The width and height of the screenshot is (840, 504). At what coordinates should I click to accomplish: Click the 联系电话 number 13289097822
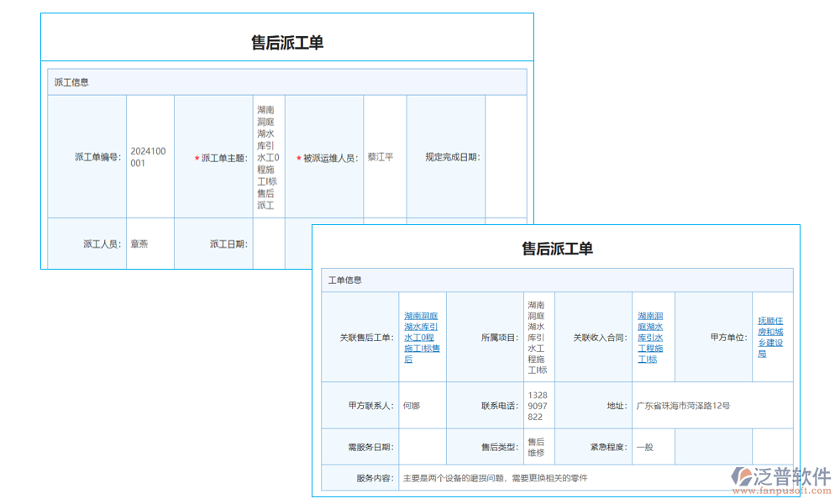click(539, 404)
